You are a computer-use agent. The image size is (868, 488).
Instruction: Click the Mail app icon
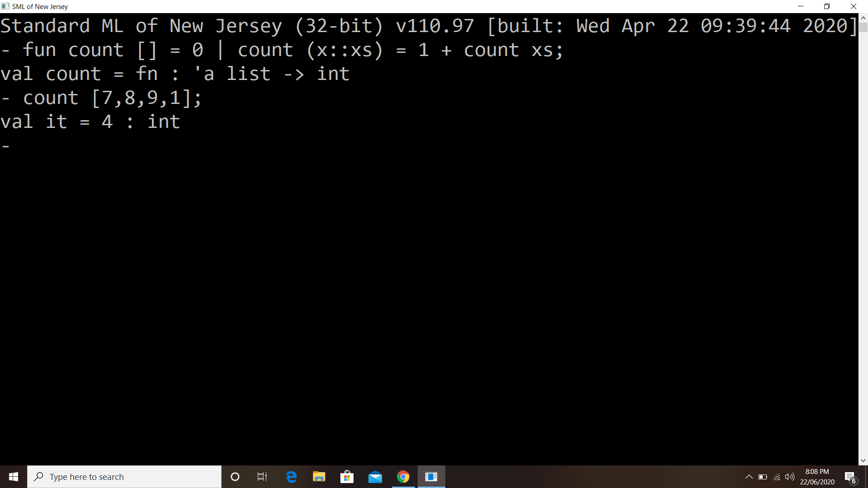(375, 476)
